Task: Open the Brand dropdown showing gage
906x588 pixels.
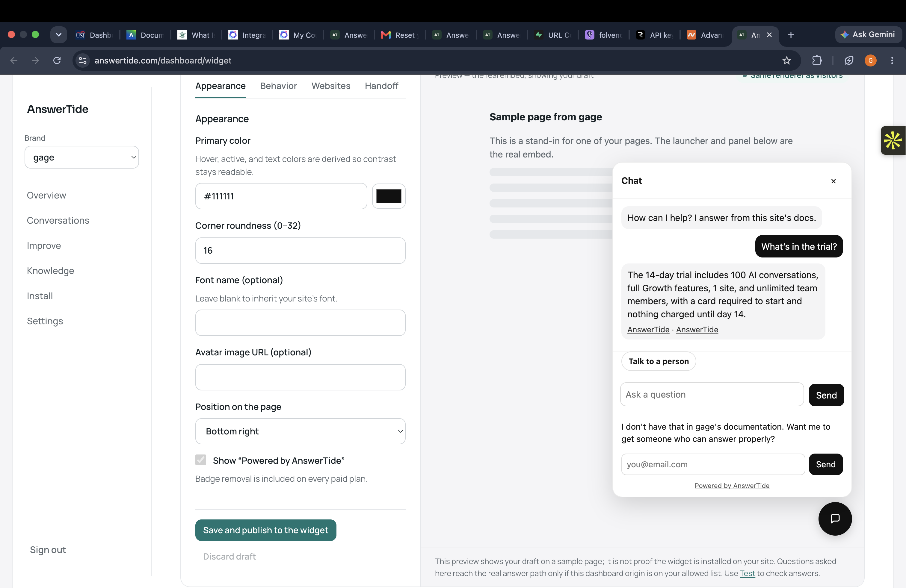Action: coord(82,157)
